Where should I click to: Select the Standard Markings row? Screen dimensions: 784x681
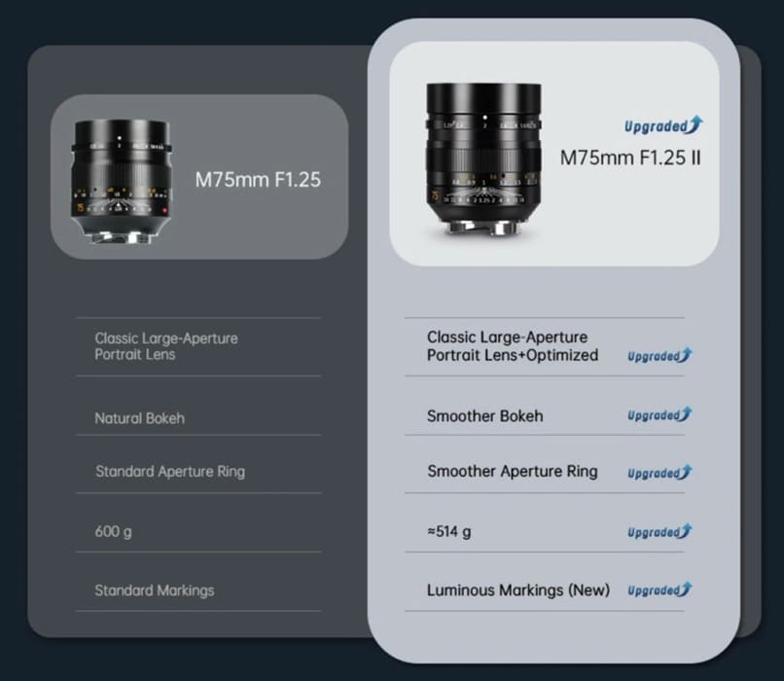tap(154, 591)
